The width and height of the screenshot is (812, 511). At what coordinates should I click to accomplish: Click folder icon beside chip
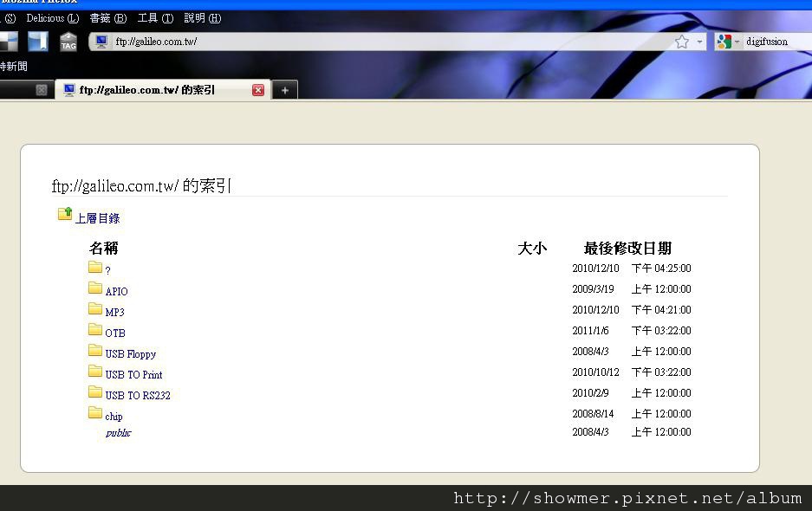click(95, 412)
